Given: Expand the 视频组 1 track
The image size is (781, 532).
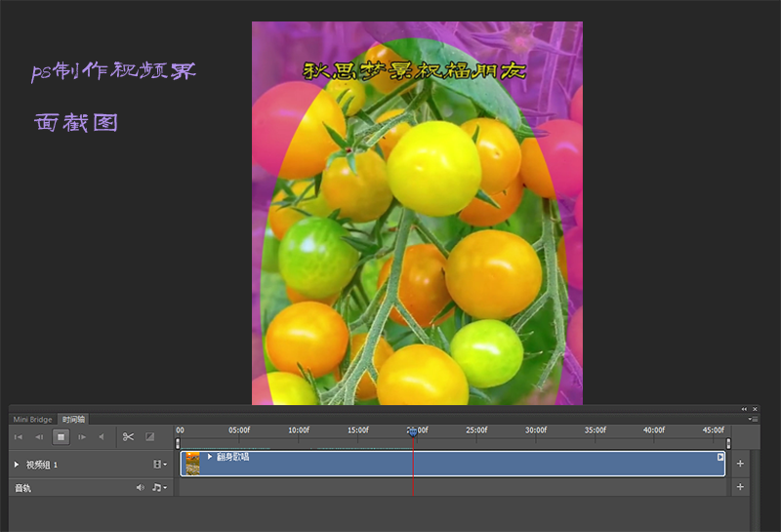Looking at the screenshot, I should pyautogui.click(x=17, y=465).
